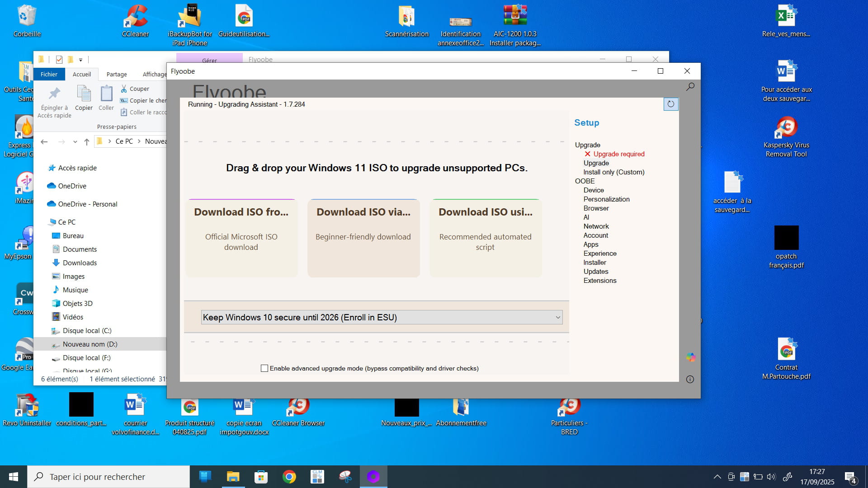Image resolution: width=868 pixels, height=488 pixels.
Task: Open Apps section in Setup list
Action: (x=590, y=244)
